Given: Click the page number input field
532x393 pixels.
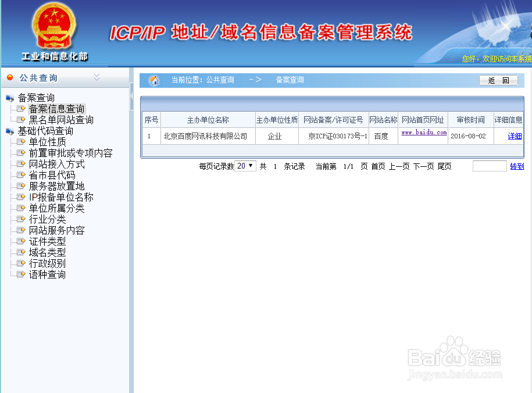Looking at the screenshot, I should coord(490,166).
